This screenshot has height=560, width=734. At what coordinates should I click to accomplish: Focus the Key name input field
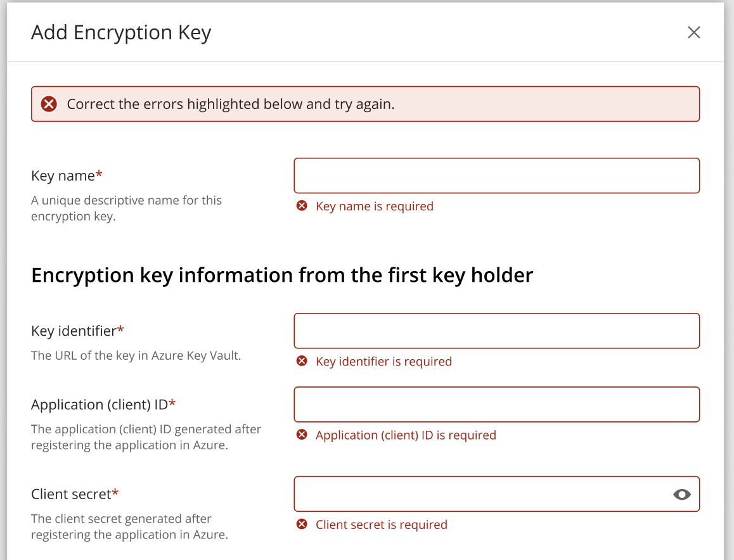pyautogui.click(x=496, y=175)
